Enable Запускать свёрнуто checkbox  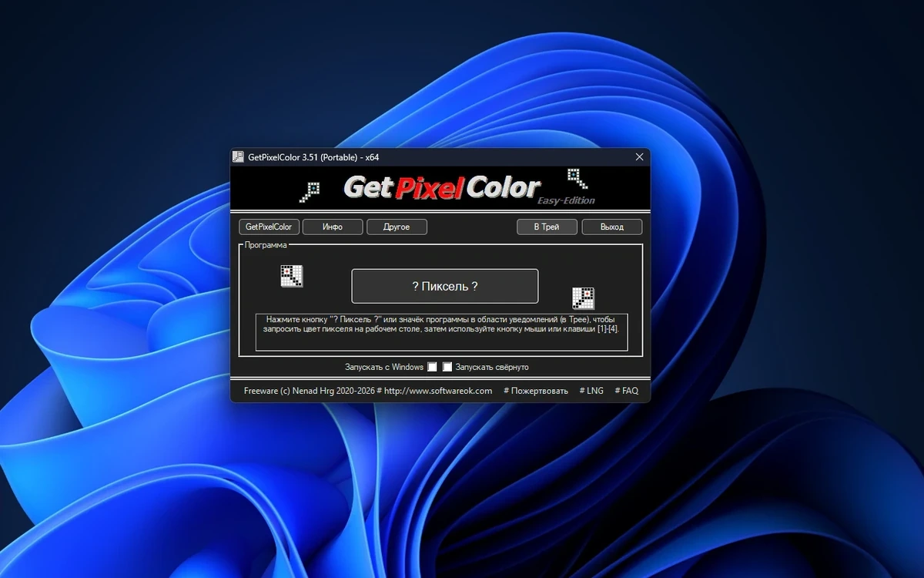[447, 367]
